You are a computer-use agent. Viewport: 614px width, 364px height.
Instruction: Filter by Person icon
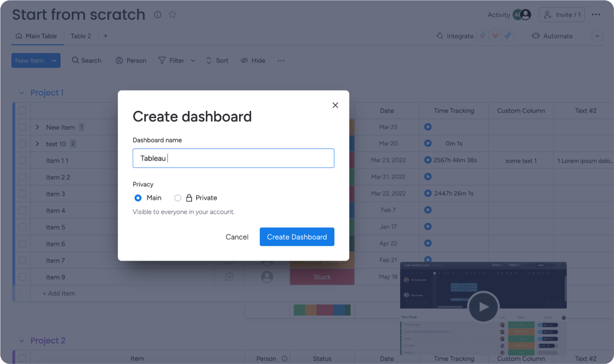coord(119,60)
